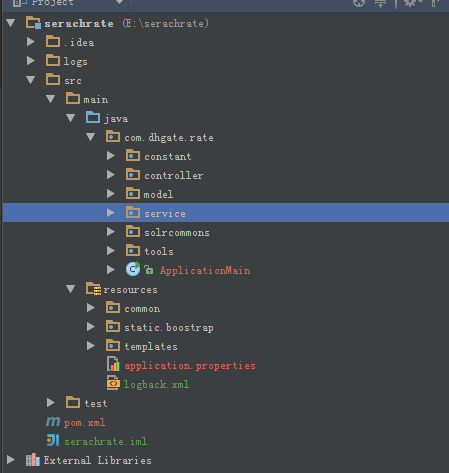The image size is (449, 473).
Task: Click the External Libraries icon
Action: 33,460
